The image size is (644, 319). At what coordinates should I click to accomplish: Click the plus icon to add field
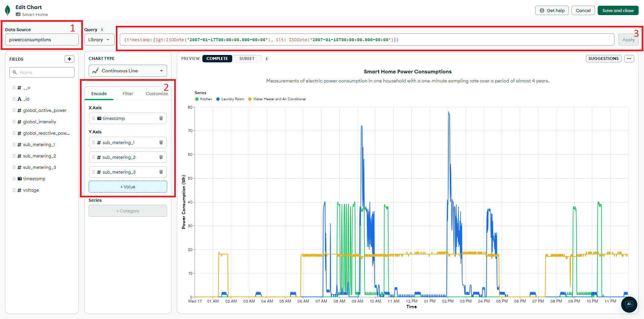69,59
